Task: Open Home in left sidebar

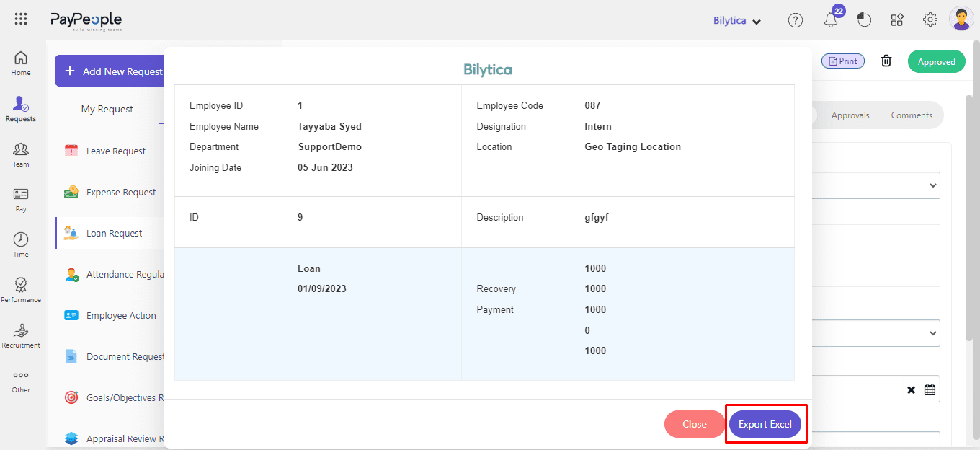Action: click(21, 63)
